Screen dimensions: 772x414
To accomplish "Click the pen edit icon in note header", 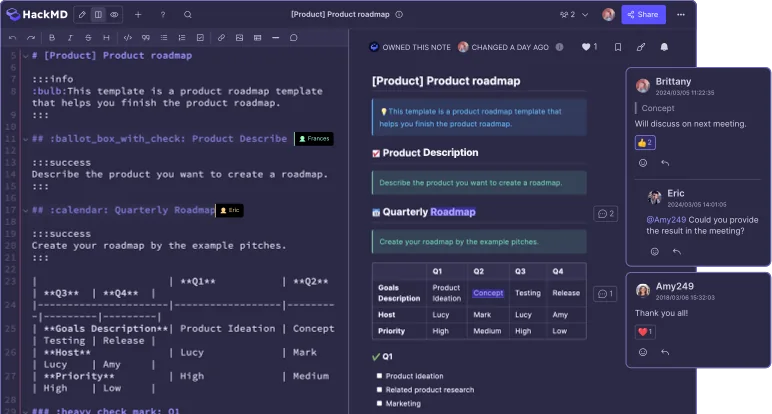I will click(x=641, y=47).
